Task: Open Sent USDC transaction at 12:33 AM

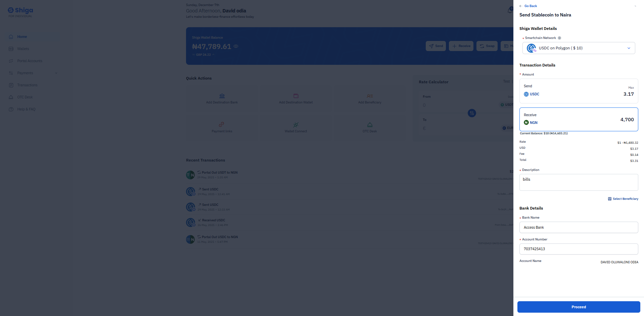Action: (350, 207)
